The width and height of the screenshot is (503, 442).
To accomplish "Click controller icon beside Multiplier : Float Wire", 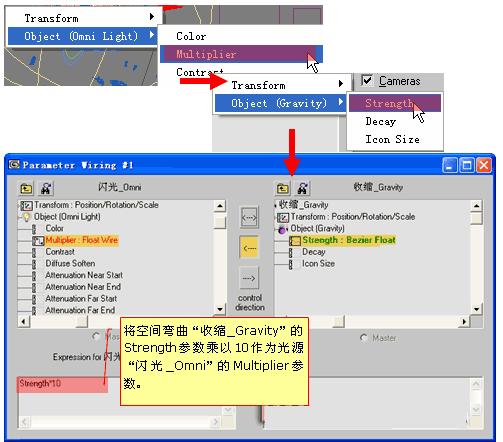I will (38, 240).
